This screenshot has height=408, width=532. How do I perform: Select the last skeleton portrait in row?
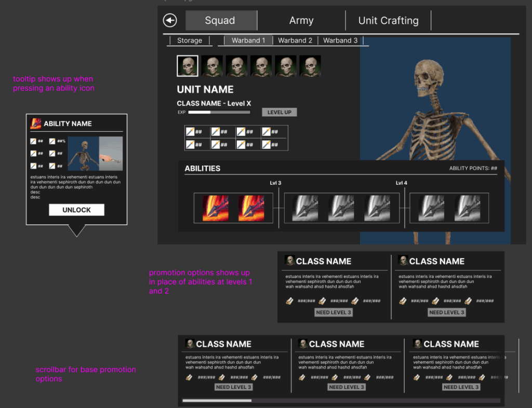[x=310, y=66]
